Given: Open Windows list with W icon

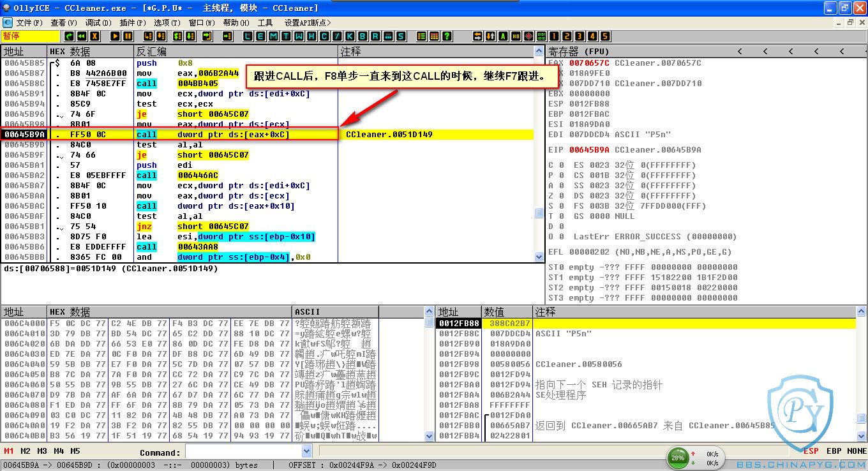Looking at the screenshot, I should (x=299, y=36).
